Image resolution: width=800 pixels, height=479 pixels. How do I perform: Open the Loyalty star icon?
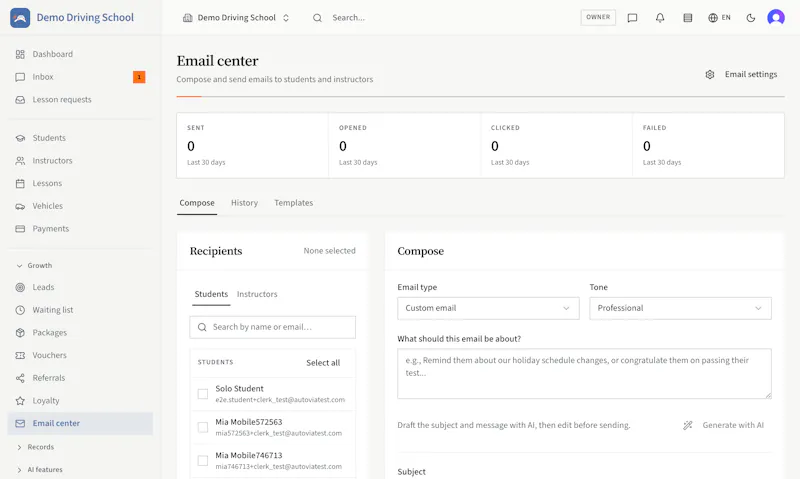pos(20,400)
